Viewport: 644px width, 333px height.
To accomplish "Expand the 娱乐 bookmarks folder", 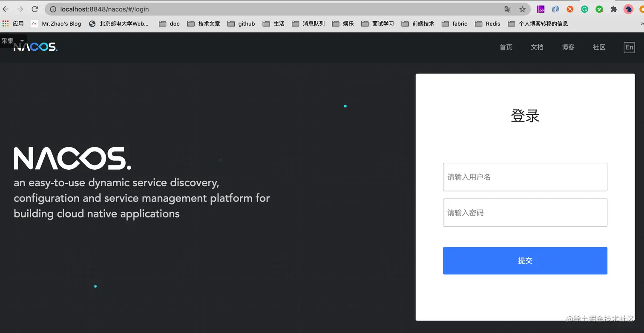I will tap(343, 24).
